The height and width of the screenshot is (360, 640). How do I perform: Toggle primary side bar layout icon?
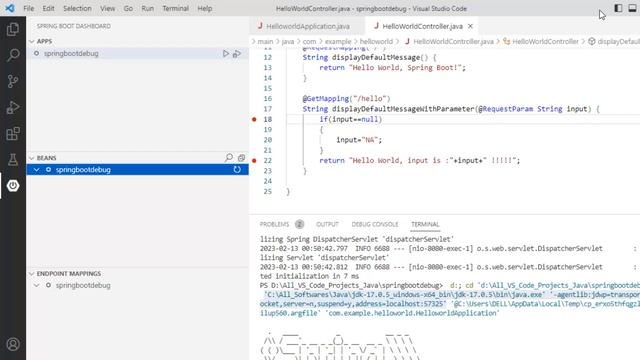618,8
